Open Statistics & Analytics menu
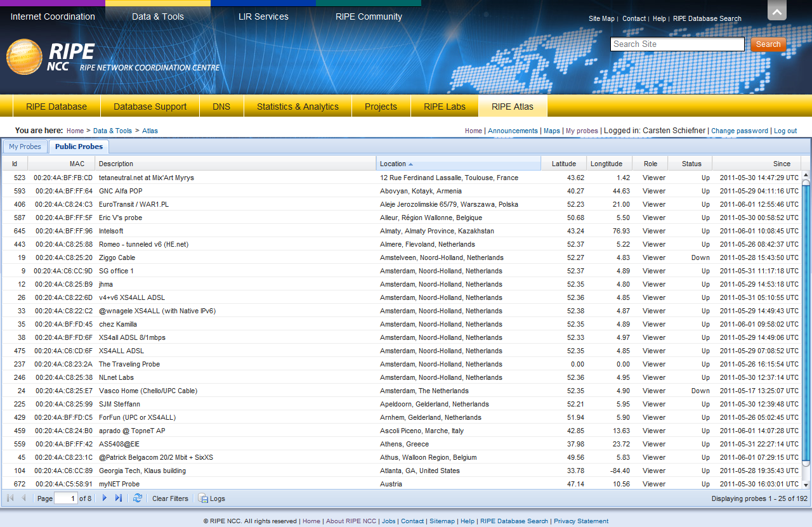Screen dimensions: 812x527 click(298, 107)
